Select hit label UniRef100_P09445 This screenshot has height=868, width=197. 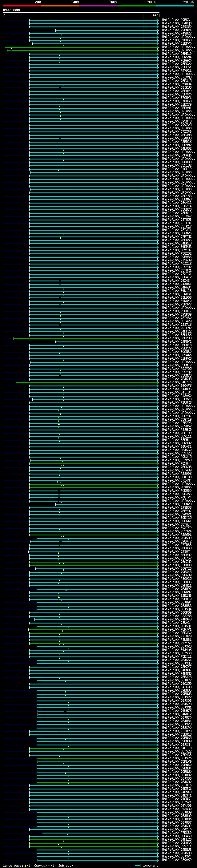tap(176, 355)
